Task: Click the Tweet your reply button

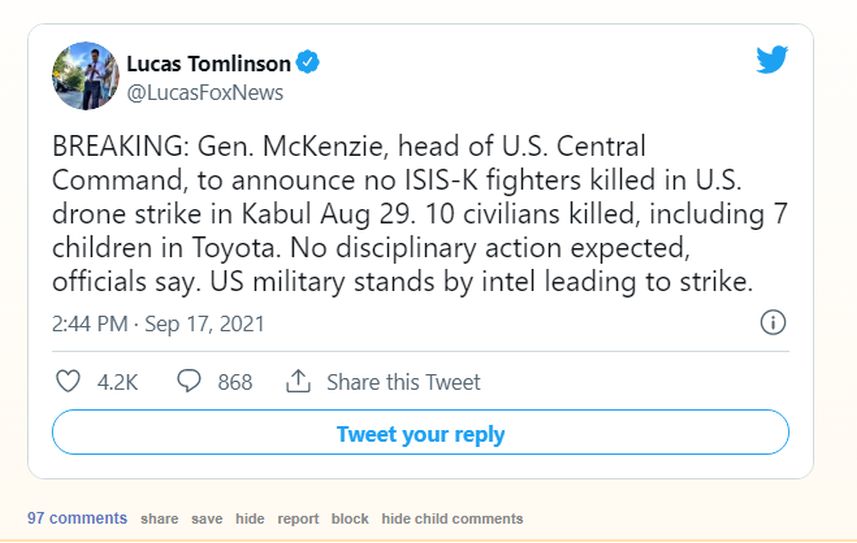Action: (420, 432)
